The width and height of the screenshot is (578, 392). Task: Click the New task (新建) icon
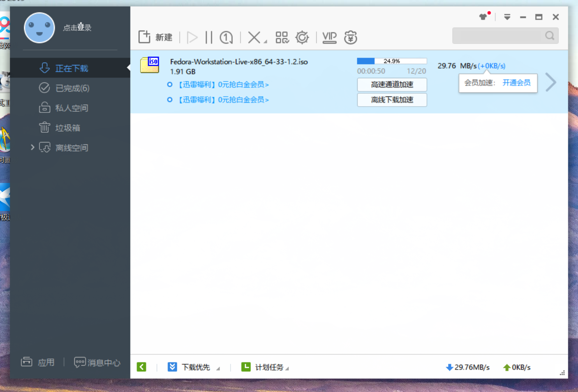pyautogui.click(x=144, y=37)
